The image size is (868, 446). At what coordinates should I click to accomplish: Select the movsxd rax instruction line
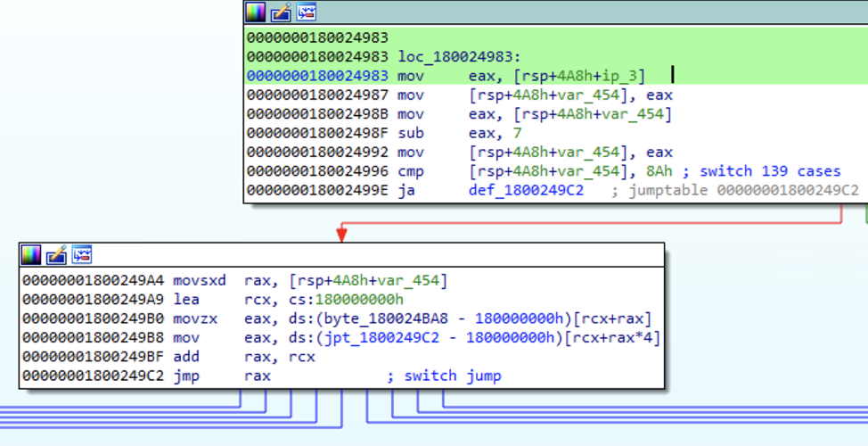(x=234, y=280)
